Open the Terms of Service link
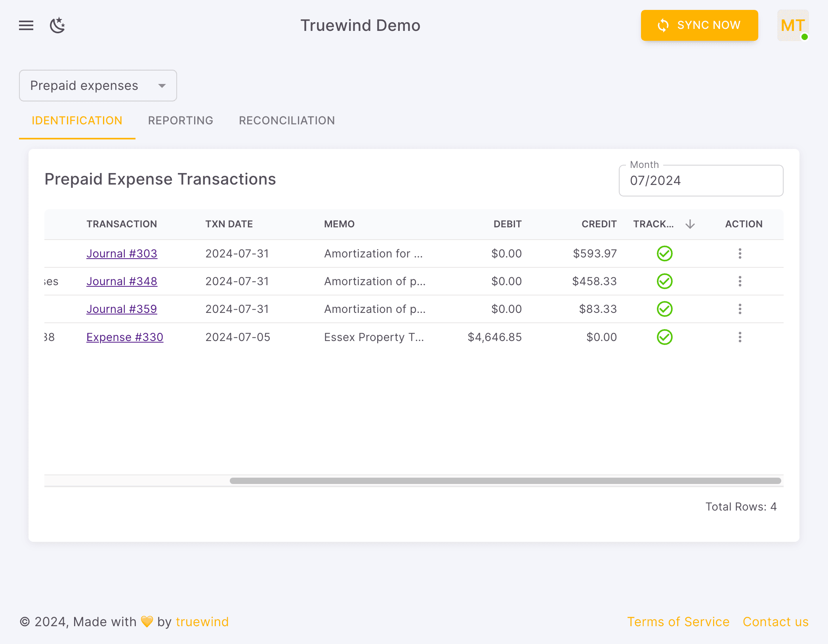Image resolution: width=828 pixels, height=644 pixels. coord(678,622)
